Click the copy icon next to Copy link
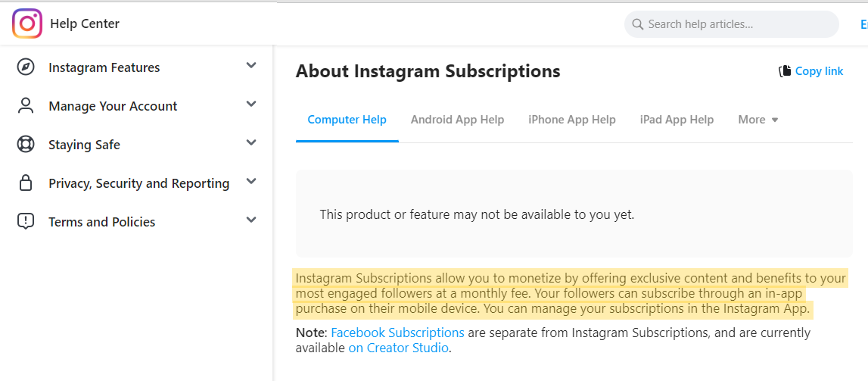Viewport: 868px width, 381px height. click(785, 71)
